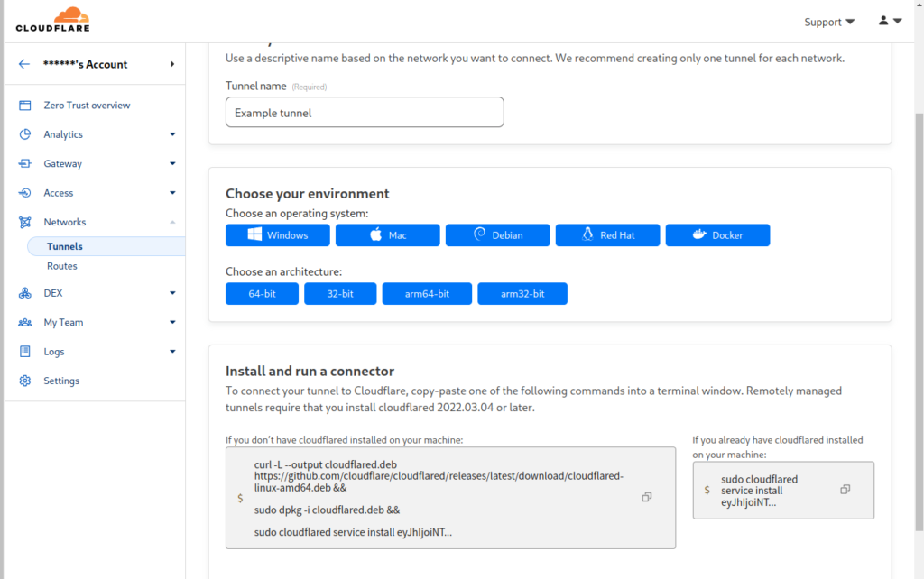Open the Analytics sidebar item
Screen dimensions: 924x579
tap(63, 134)
